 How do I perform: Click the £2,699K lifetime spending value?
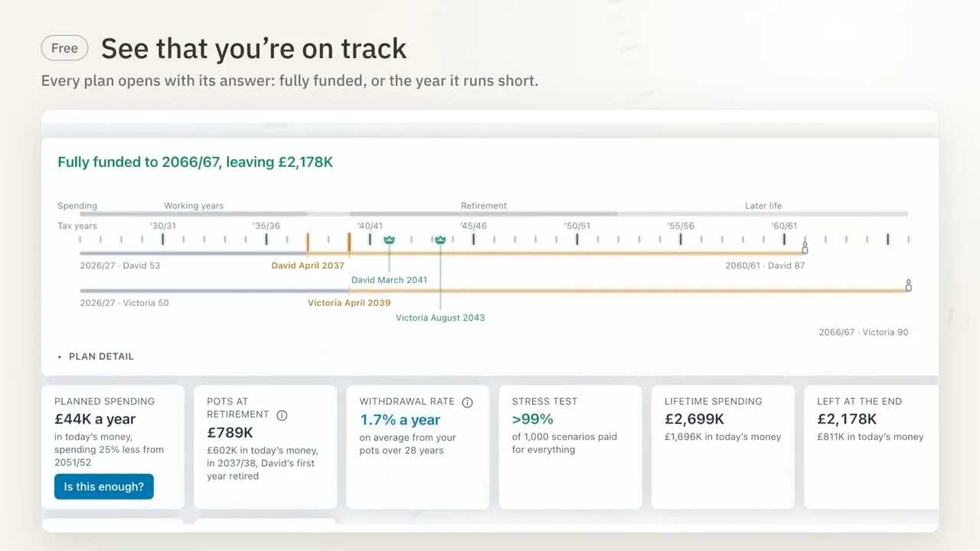point(694,419)
